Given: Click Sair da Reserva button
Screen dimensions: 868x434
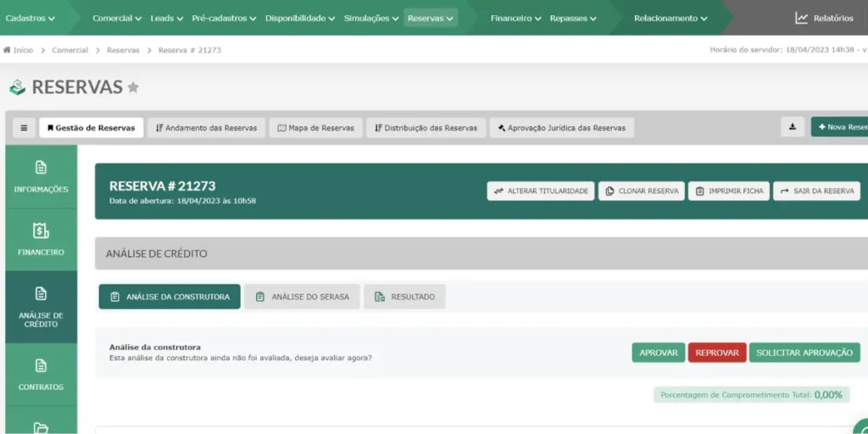Looking at the screenshot, I should (x=817, y=191).
